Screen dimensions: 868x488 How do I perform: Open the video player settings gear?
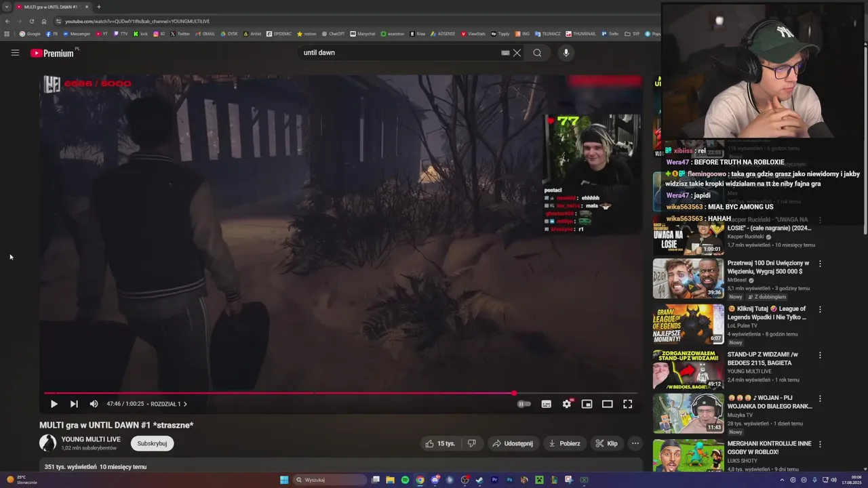[567, 404]
